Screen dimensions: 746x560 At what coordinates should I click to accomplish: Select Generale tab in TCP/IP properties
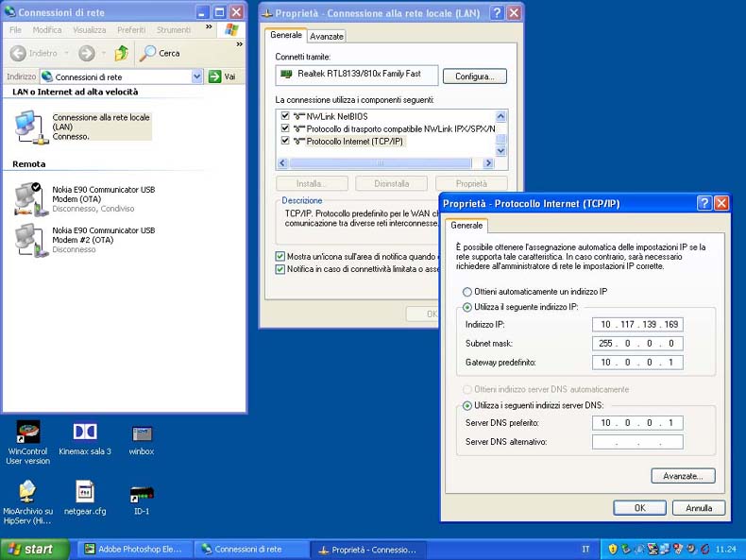[x=466, y=225]
